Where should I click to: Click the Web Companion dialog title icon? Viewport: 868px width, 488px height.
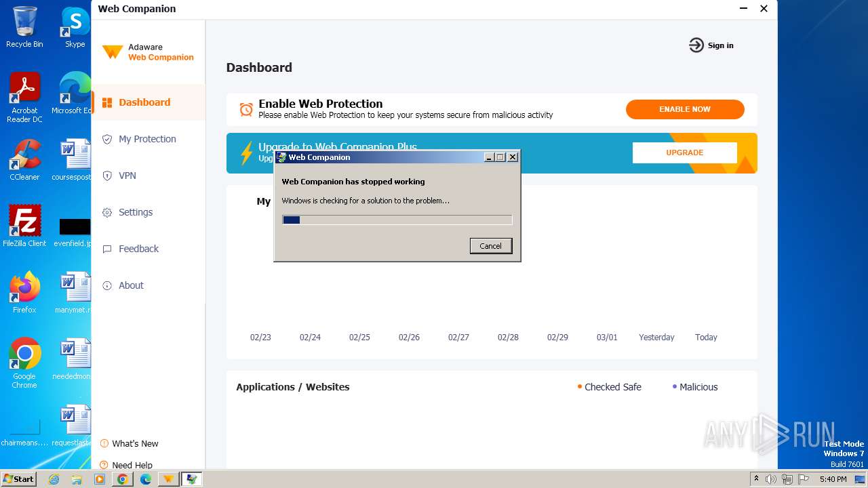(281, 157)
